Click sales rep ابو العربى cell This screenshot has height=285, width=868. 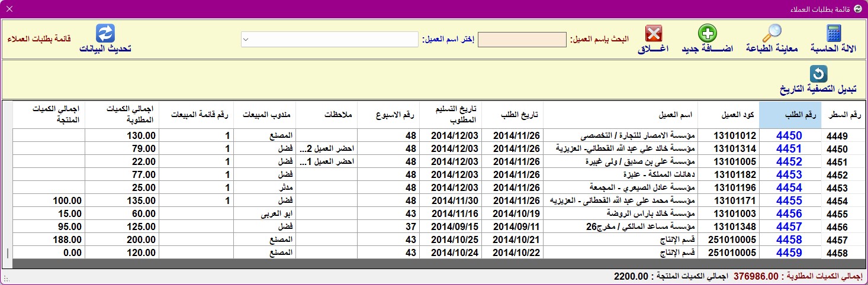[264, 213]
